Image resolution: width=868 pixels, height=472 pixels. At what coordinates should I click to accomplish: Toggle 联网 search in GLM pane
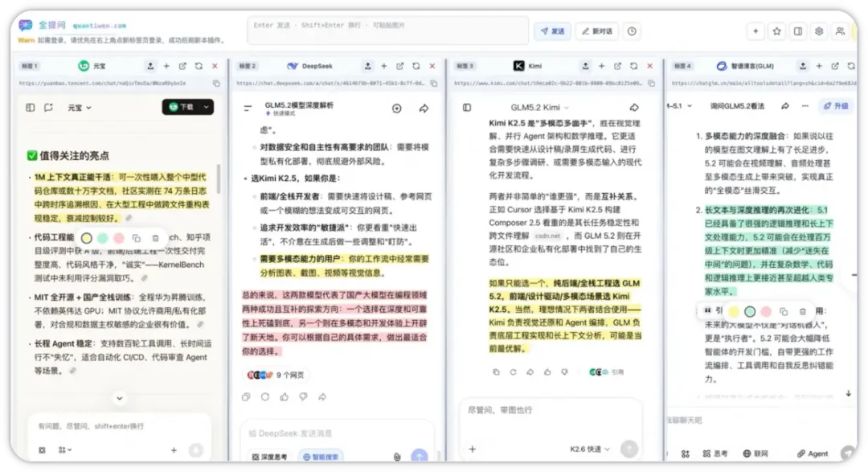click(x=755, y=454)
